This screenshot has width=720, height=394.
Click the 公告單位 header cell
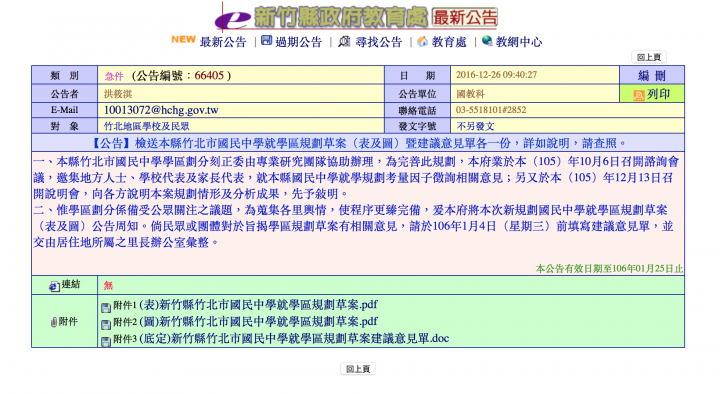pos(417,94)
